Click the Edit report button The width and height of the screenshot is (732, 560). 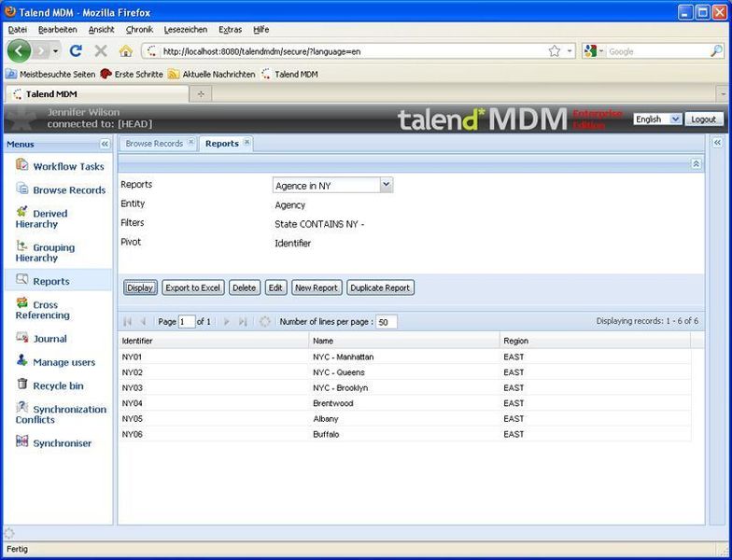point(274,287)
